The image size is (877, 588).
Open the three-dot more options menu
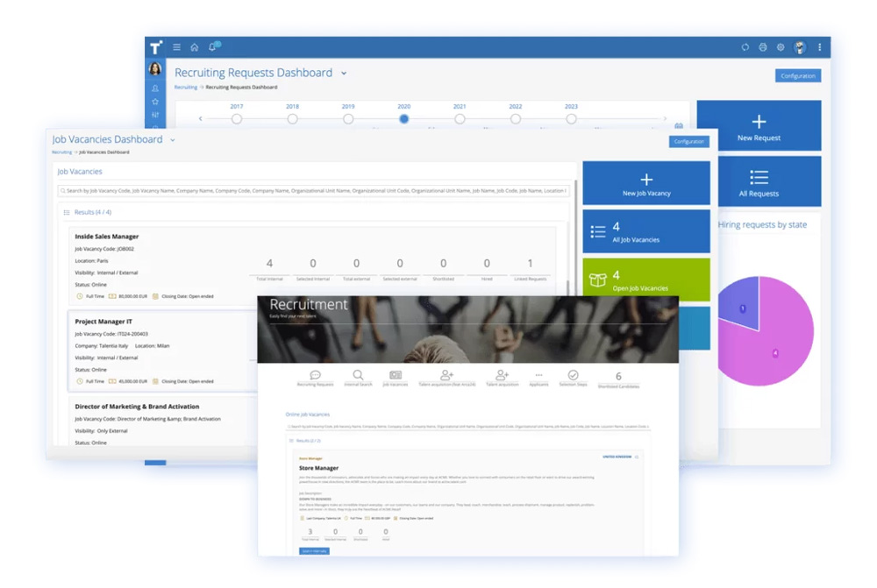tap(820, 47)
